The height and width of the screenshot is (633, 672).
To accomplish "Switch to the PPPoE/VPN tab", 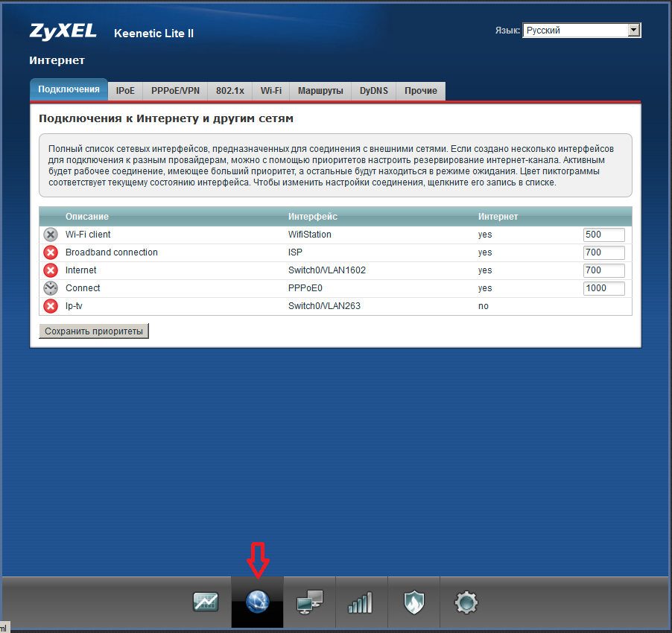I will (x=175, y=91).
